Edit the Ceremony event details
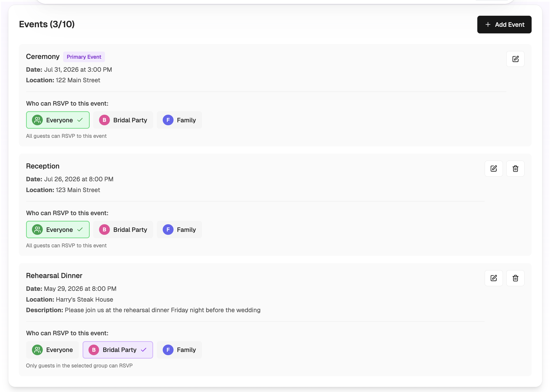Image resolution: width=553 pixels, height=392 pixels. click(x=515, y=59)
